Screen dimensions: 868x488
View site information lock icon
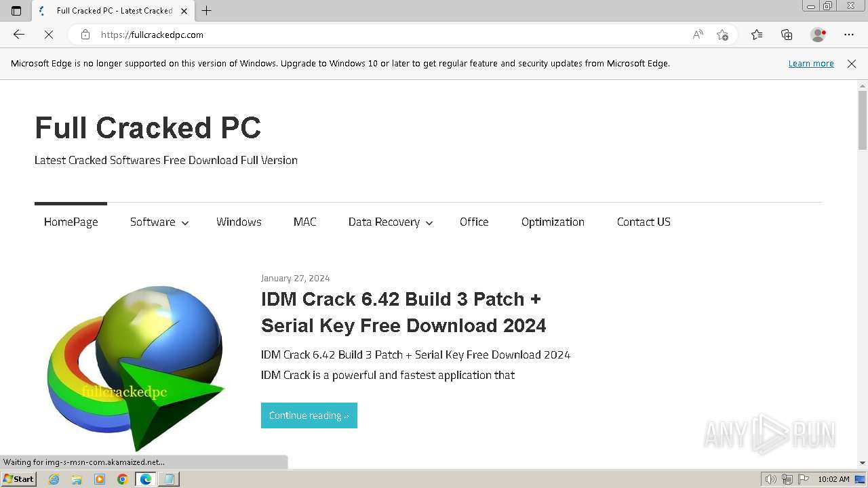tap(85, 35)
